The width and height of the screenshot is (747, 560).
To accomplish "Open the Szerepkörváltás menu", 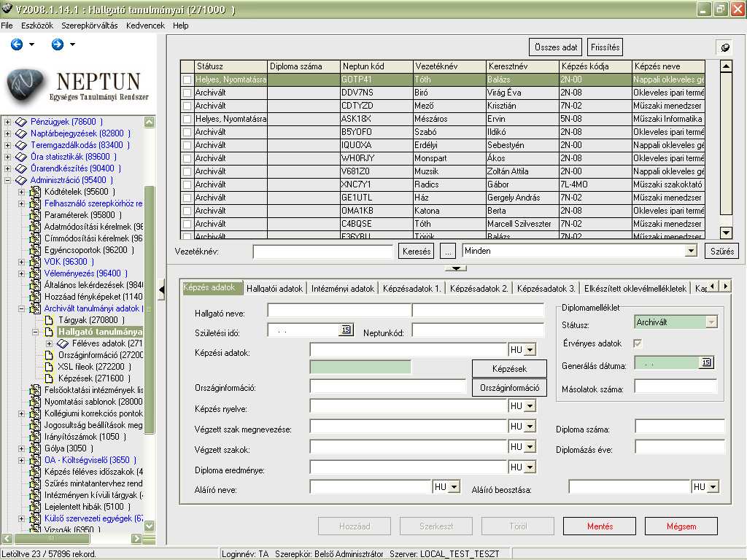I will pos(90,26).
